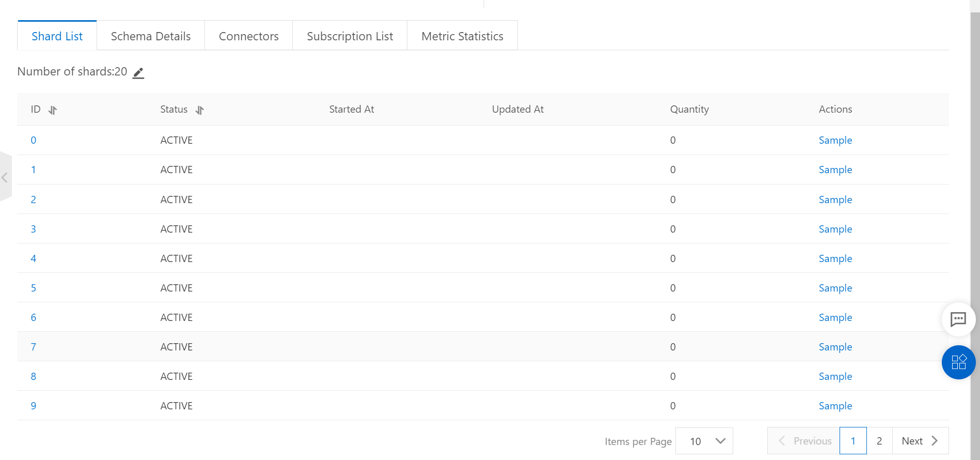Viewport: 980px width, 460px height.
Task: Open shard ID 3 link
Action: [34, 229]
